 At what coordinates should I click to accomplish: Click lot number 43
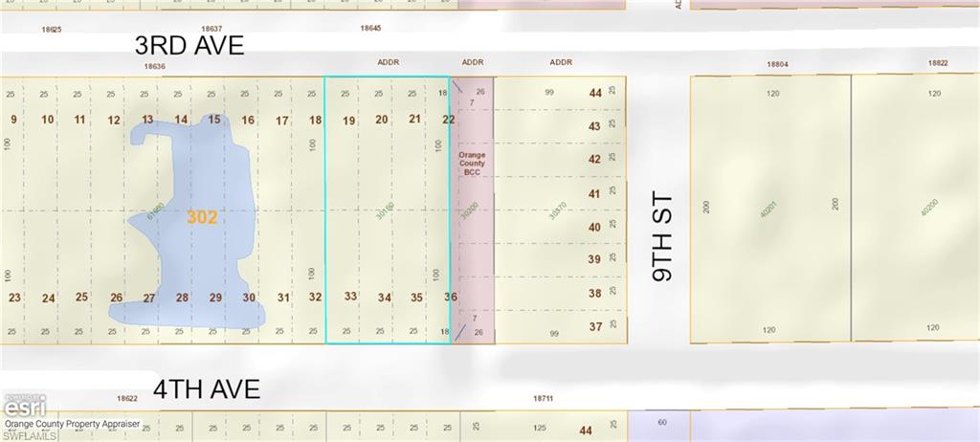[594, 126]
